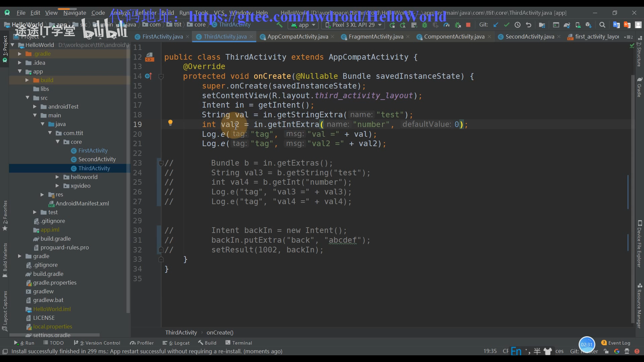The height and width of the screenshot is (362, 644).
Task: Expand the build folder in project tree
Action: point(27,80)
